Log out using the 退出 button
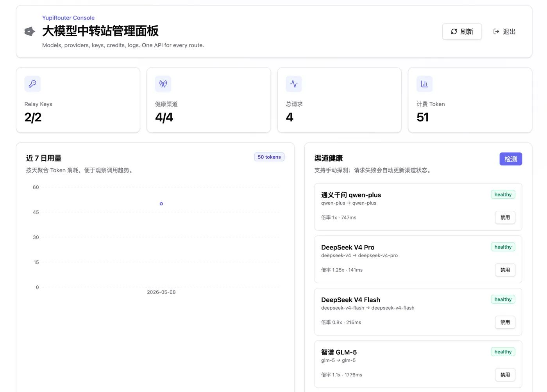The width and height of the screenshot is (547, 392). click(x=504, y=32)
